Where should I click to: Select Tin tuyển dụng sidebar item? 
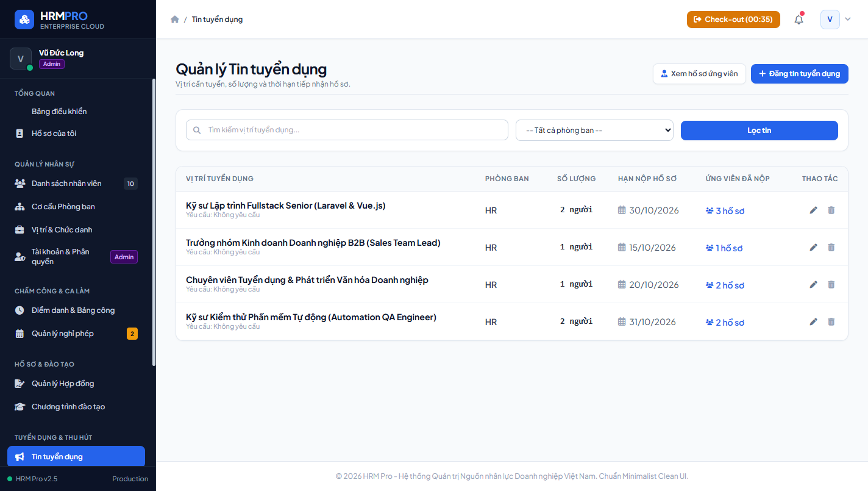(x=76, y=457)
